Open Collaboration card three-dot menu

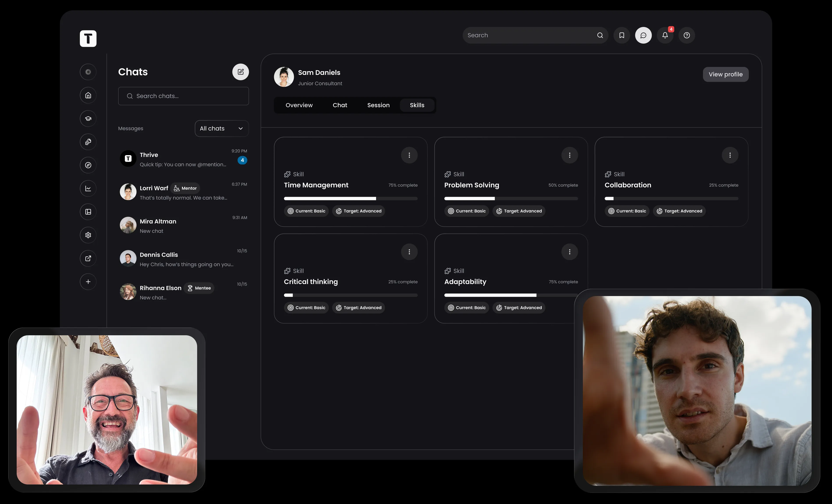pyautogui.click(x=730, y=155)
